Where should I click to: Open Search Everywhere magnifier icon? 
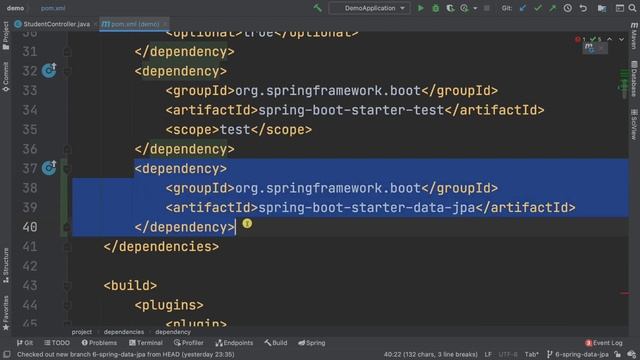(x=632, y=8)
